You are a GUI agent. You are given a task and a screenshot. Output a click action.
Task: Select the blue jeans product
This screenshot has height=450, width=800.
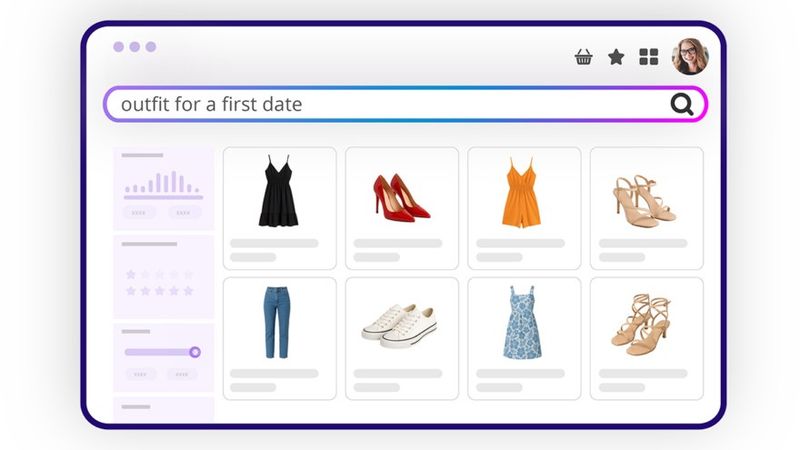pos(280,338)
